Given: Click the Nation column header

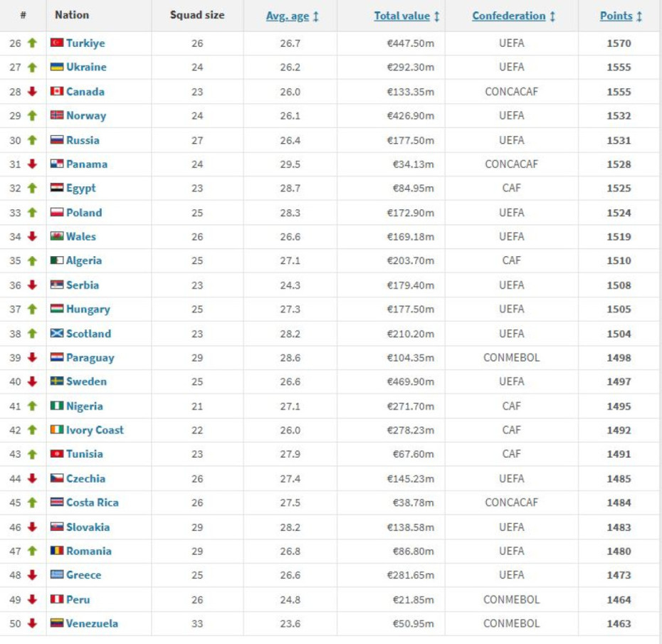Looking at the screenshot, I should [71, 16].
